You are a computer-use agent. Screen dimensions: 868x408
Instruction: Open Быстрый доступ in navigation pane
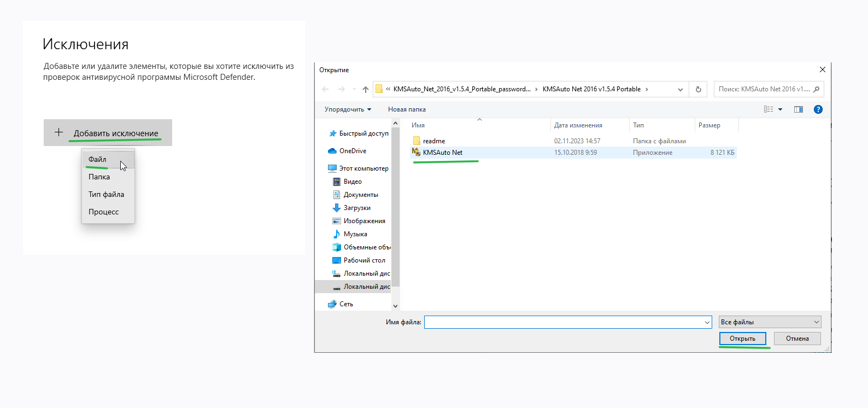359,133
